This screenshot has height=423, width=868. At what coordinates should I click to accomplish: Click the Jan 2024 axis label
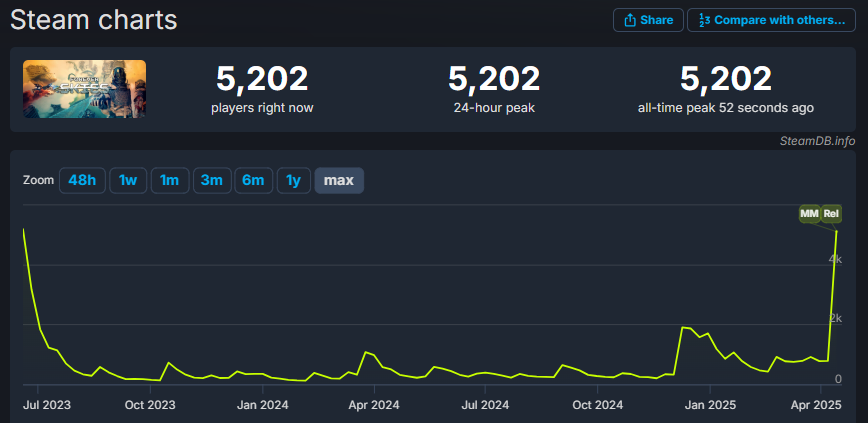[262, 405]
